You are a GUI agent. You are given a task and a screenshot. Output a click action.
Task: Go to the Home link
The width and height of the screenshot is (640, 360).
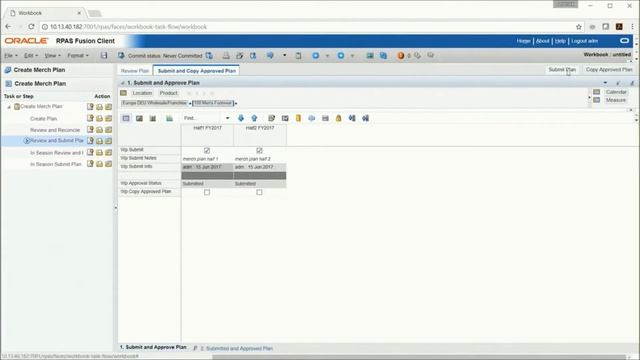523,41
